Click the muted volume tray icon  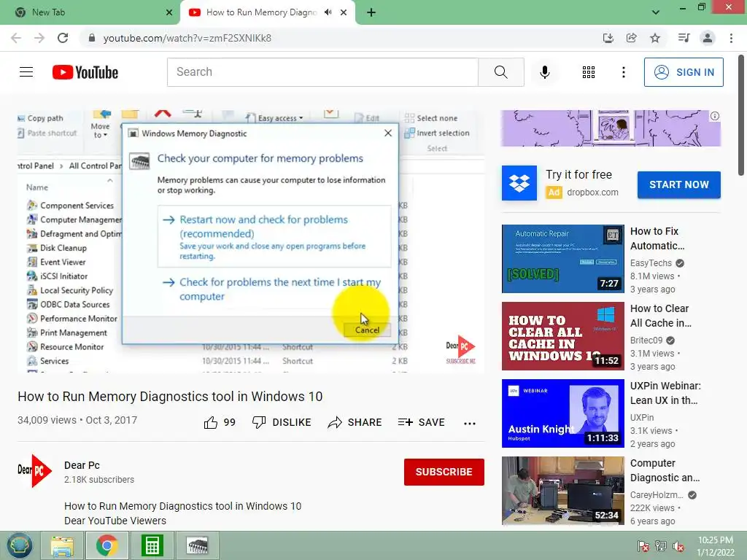[x=678, y=545]
